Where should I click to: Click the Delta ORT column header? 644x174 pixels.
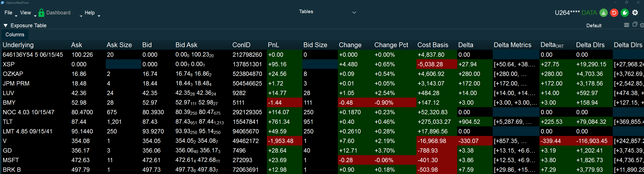pos(552,45)
